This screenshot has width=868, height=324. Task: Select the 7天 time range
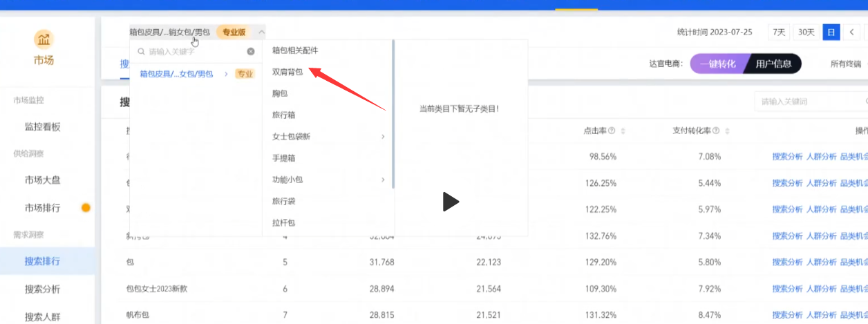(x=779, y=32)
